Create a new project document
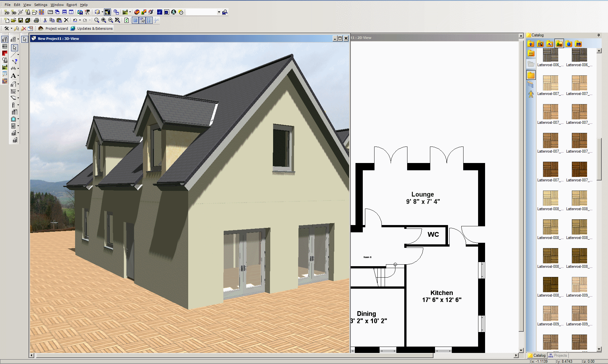 [7, 20]
